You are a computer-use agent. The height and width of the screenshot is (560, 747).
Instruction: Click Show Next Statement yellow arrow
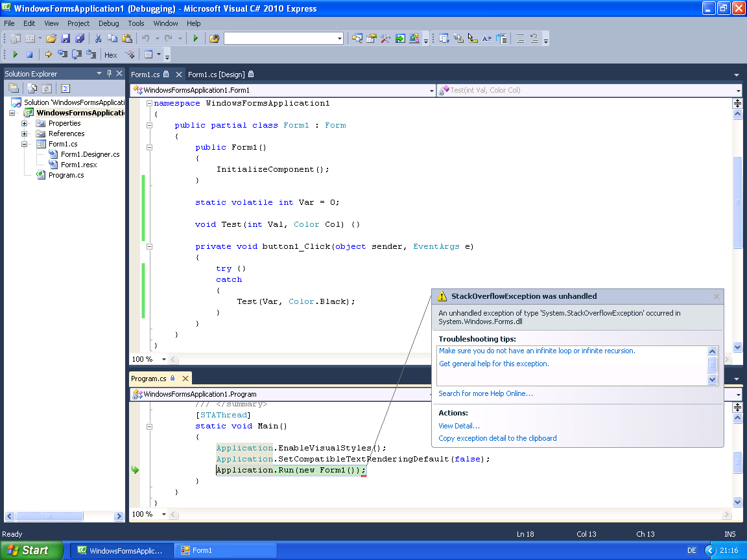(48, 54)
